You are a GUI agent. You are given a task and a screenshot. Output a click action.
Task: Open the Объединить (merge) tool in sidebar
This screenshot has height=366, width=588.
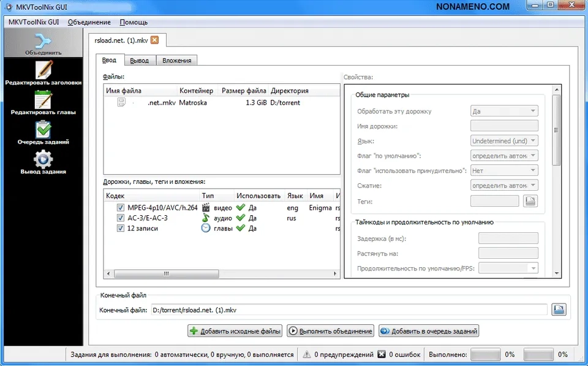coord(43,43)
